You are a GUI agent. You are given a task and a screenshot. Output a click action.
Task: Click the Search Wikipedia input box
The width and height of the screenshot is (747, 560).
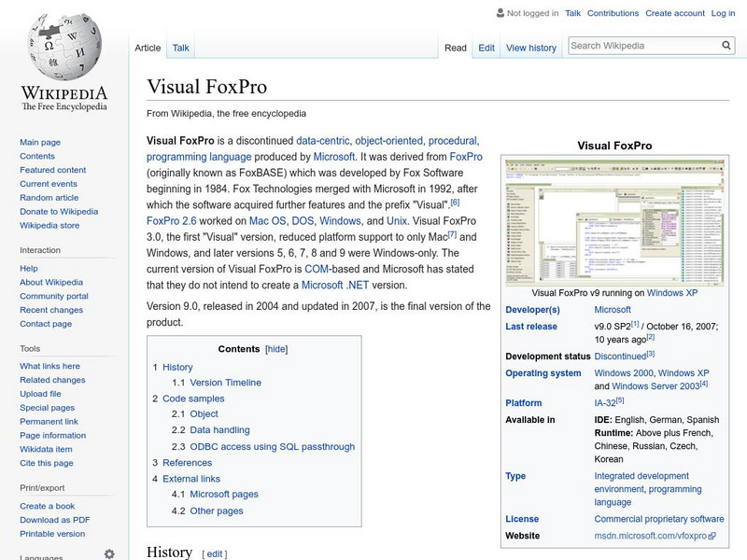(640, 45)
